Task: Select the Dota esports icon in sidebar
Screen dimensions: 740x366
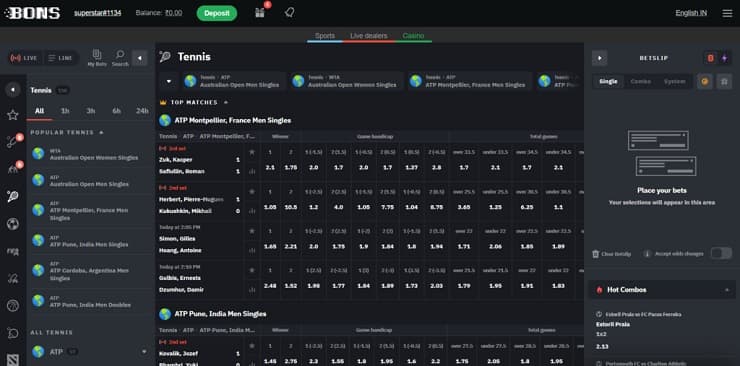Action: (13, 360)
